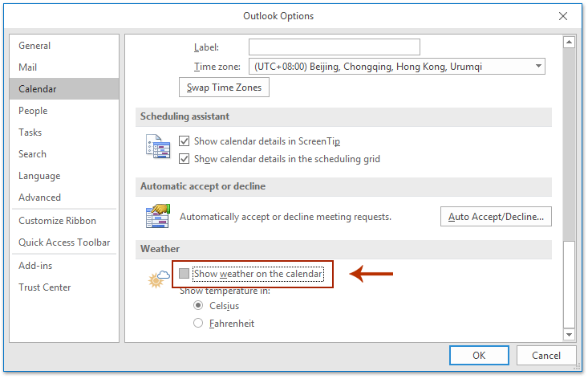Click 'Automatically accept or decline meeting requests.' text
Screen dimensions: 588x379
point(286,217)
